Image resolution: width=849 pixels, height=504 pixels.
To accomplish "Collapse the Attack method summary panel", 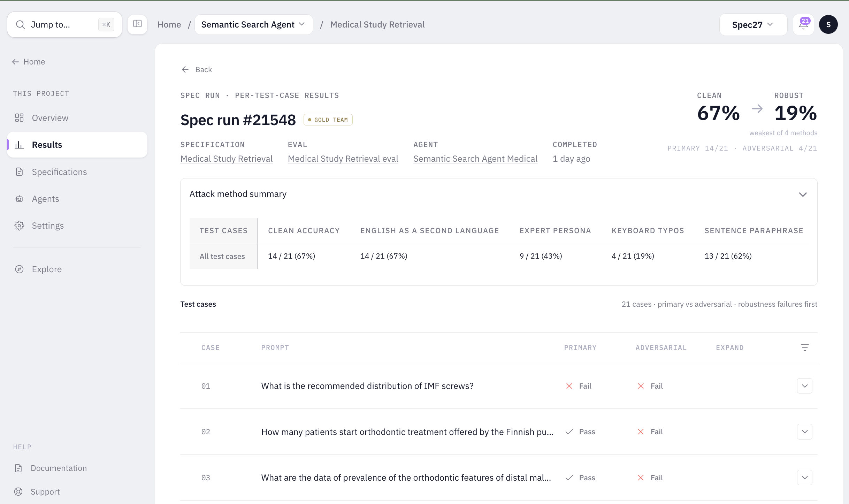I will 803,194.
